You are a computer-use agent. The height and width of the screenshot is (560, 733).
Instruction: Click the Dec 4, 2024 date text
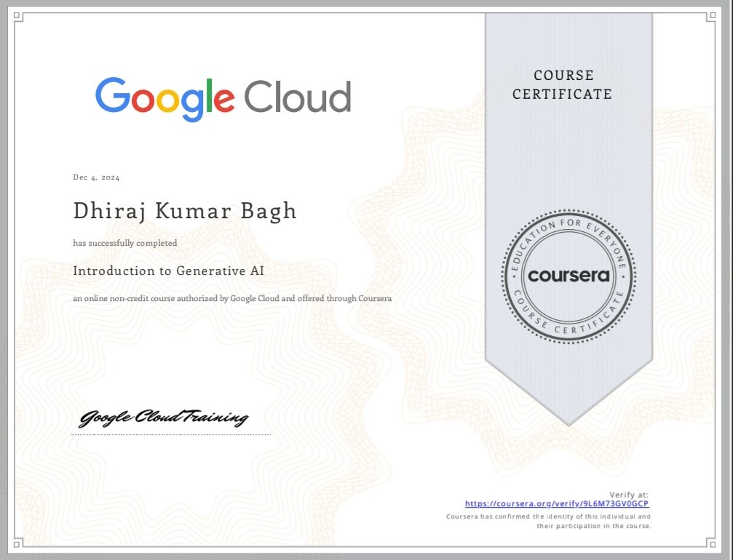point(96,177)
